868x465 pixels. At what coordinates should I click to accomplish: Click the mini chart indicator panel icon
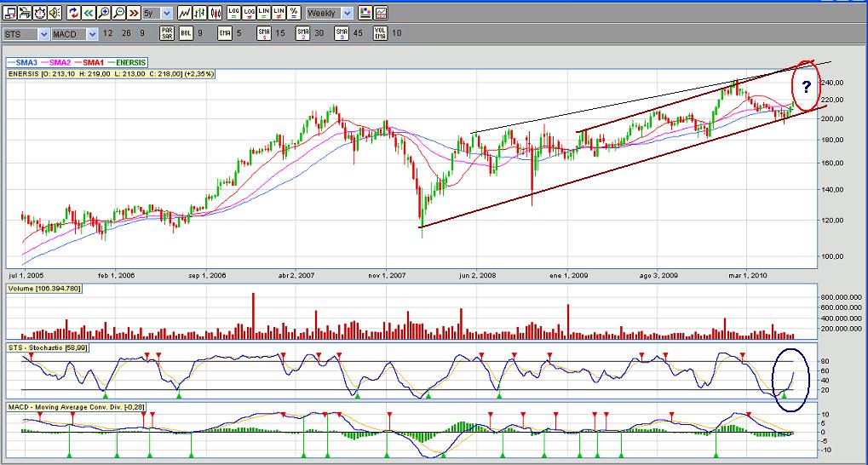(380, 12)
